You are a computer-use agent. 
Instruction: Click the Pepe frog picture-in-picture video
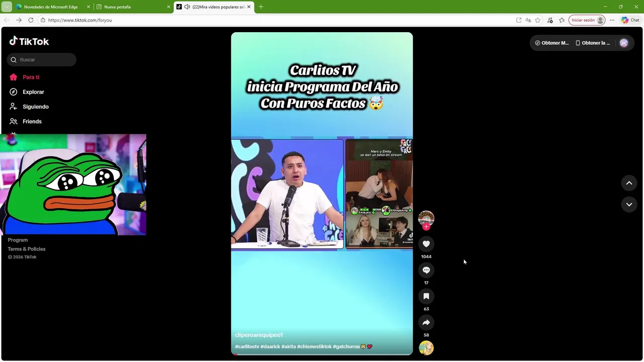(x=73, y=185)
